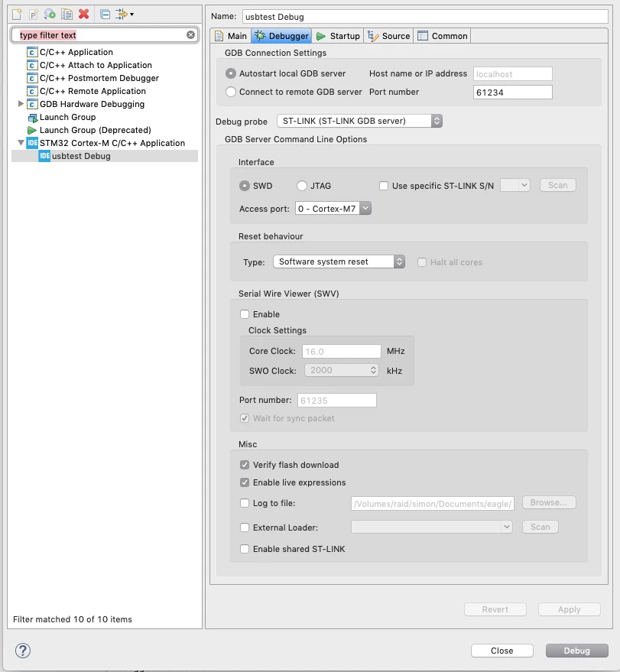Select the JTAG interface radio button
This screenshot has height=672, width=620.
point(302,186)
